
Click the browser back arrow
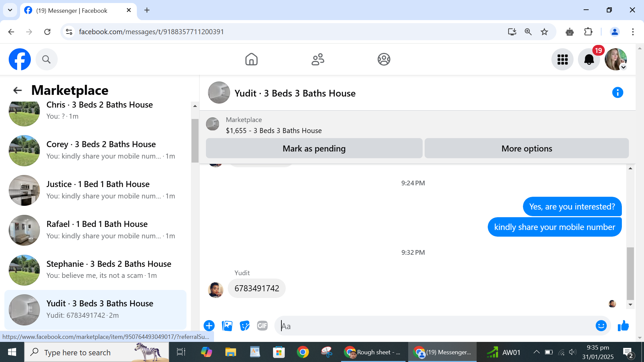tap(11, 32)
